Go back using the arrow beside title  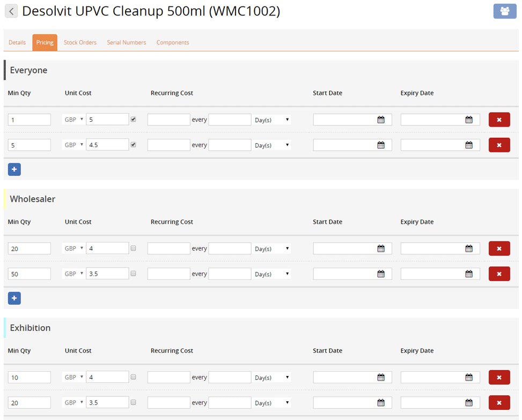click(x=11, y=11)
